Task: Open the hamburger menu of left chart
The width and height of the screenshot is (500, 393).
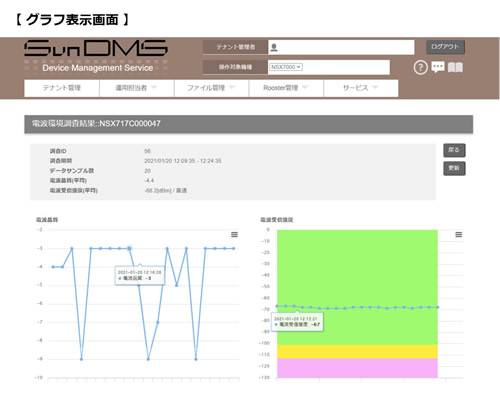Action: [234, 235]
